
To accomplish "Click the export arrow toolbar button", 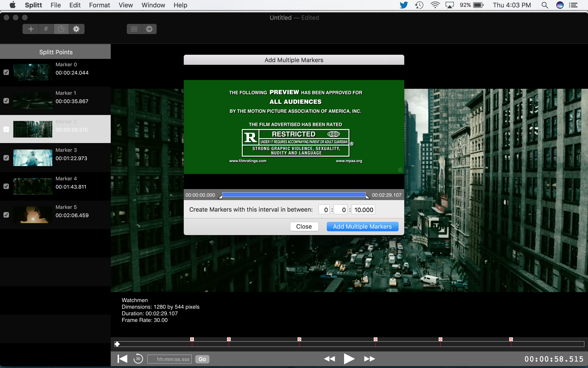I will pos(149,29).
